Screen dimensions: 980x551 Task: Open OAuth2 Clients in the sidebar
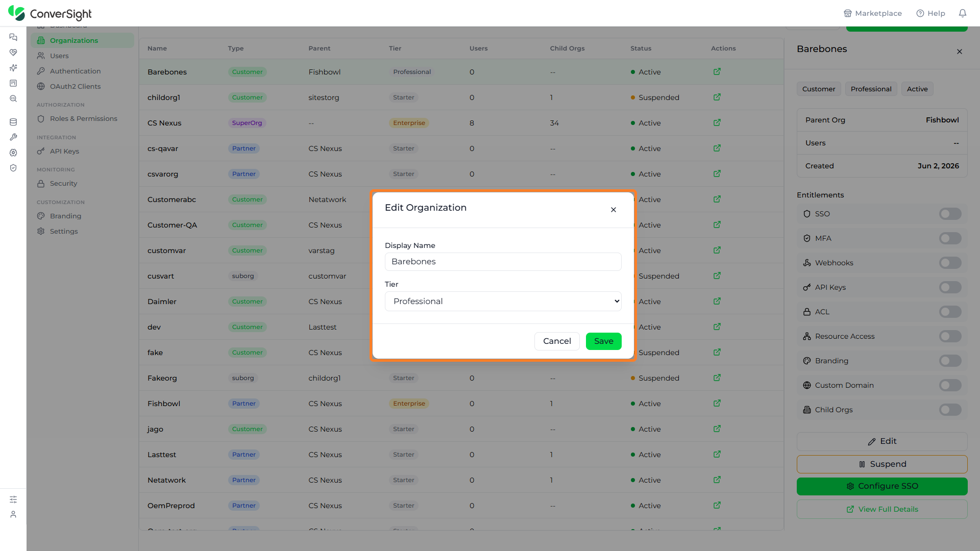click(82, 86)
